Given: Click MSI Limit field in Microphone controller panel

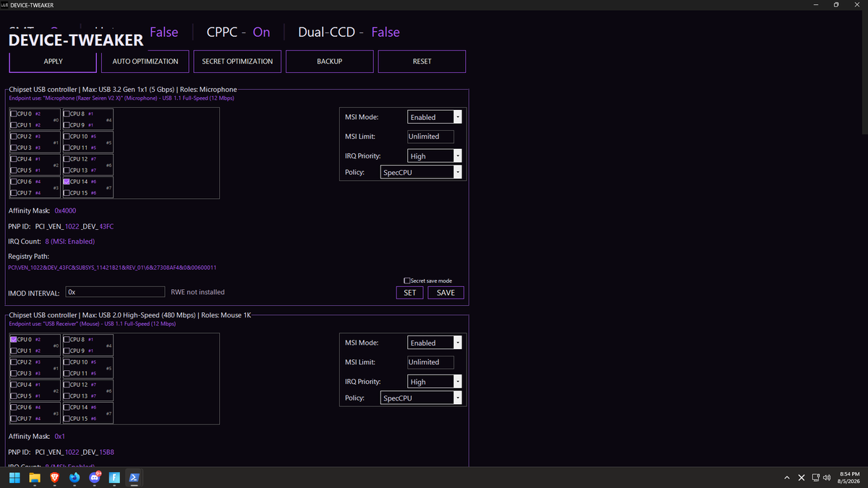Looking at the screenshot, I should (x=430, y=136).
